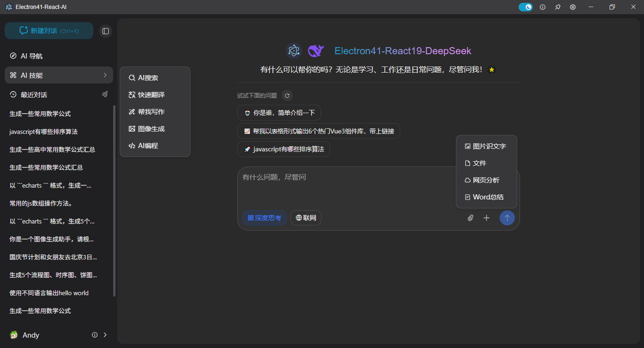
Task: Choose 文件 in the popup menu
Action: (x=487, y=163)
